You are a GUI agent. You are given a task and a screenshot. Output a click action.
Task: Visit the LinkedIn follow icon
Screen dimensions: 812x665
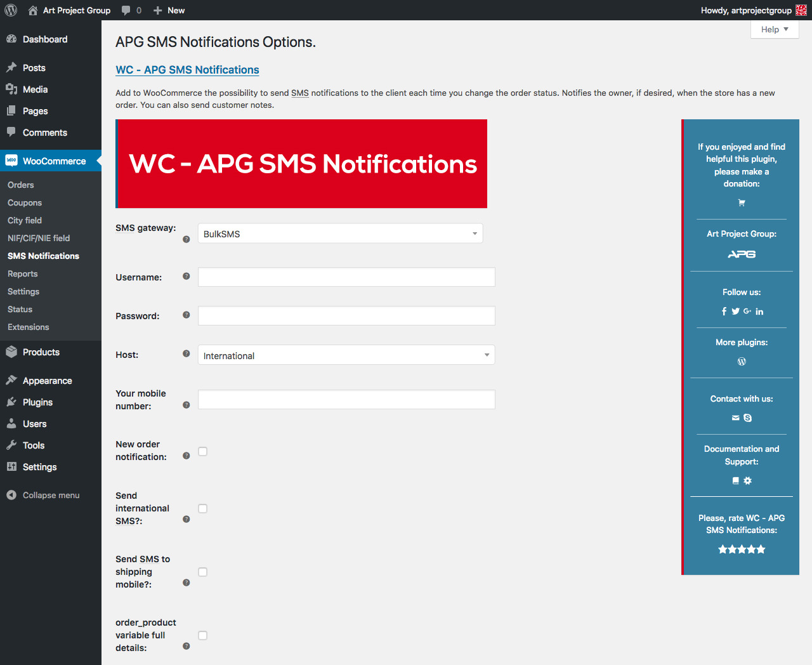coord(759,312)
